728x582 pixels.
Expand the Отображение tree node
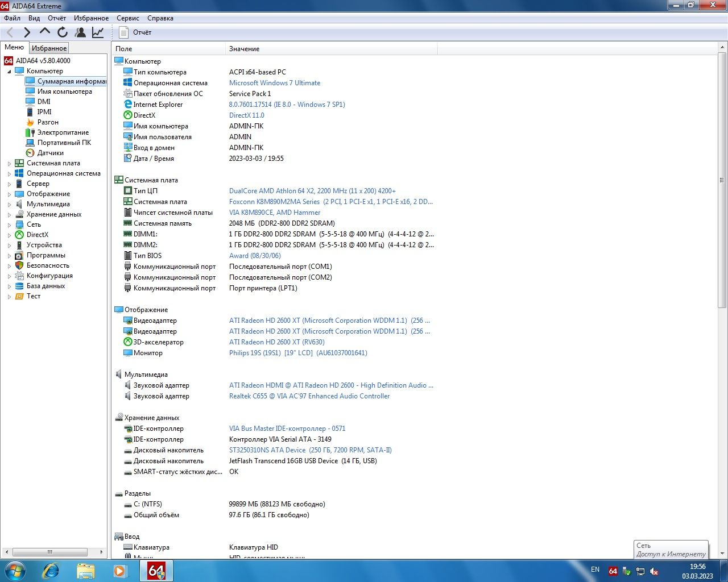9,194
